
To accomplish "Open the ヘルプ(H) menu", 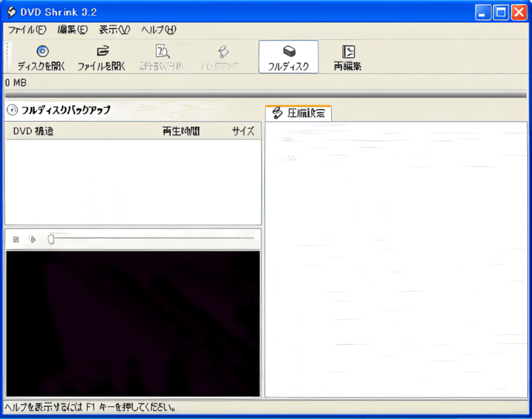I will [159, 30].
